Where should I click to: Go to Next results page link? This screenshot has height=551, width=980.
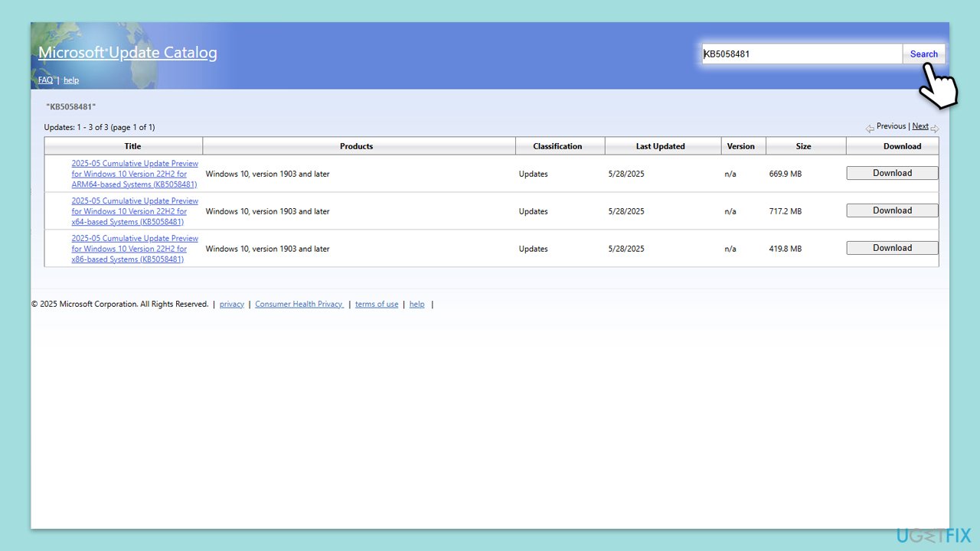coord(920,126)
